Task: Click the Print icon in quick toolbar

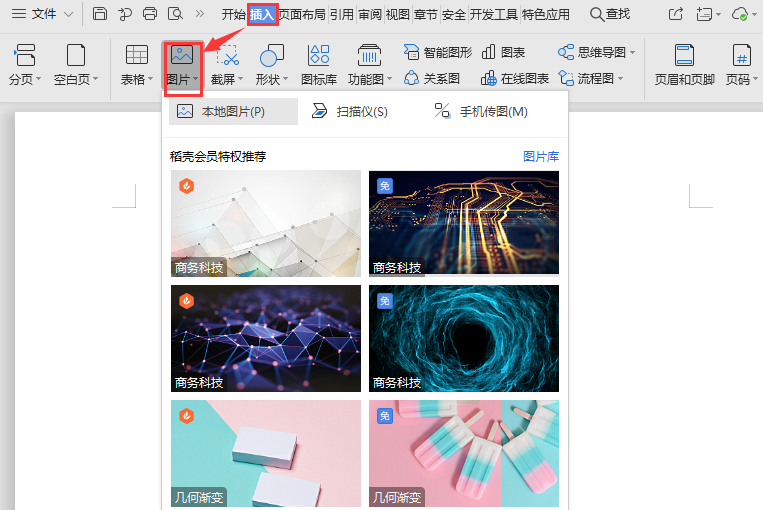Action: click(150, 14)
